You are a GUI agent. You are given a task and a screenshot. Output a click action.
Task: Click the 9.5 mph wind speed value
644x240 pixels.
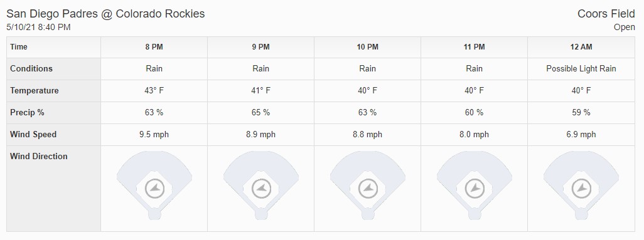[154, 135]
